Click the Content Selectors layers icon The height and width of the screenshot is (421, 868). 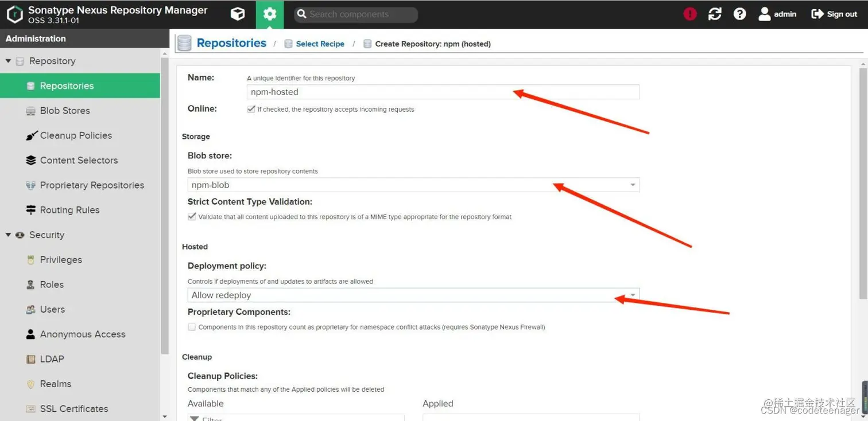coord(31,160)
